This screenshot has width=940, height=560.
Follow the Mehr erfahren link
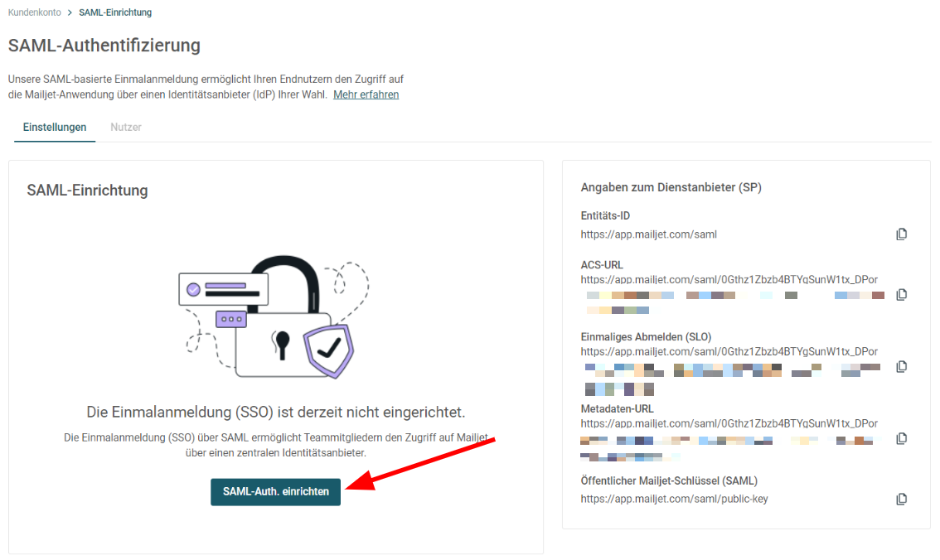coord(366,94)
